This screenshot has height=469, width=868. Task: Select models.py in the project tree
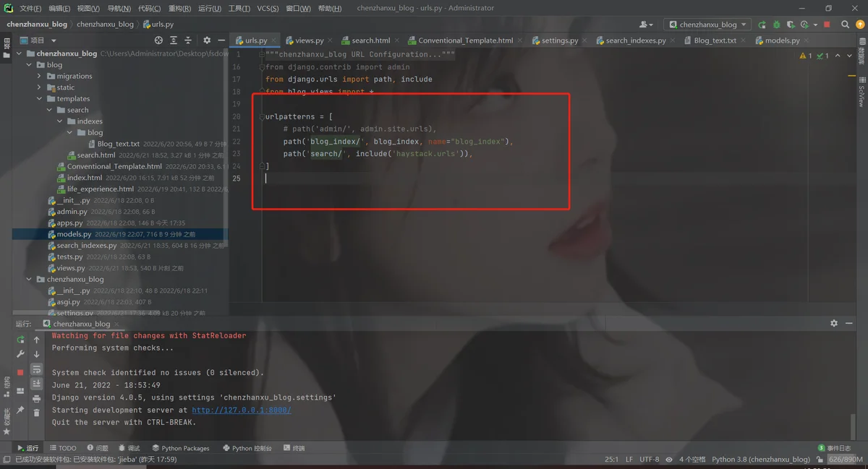[x=74, y=234]
